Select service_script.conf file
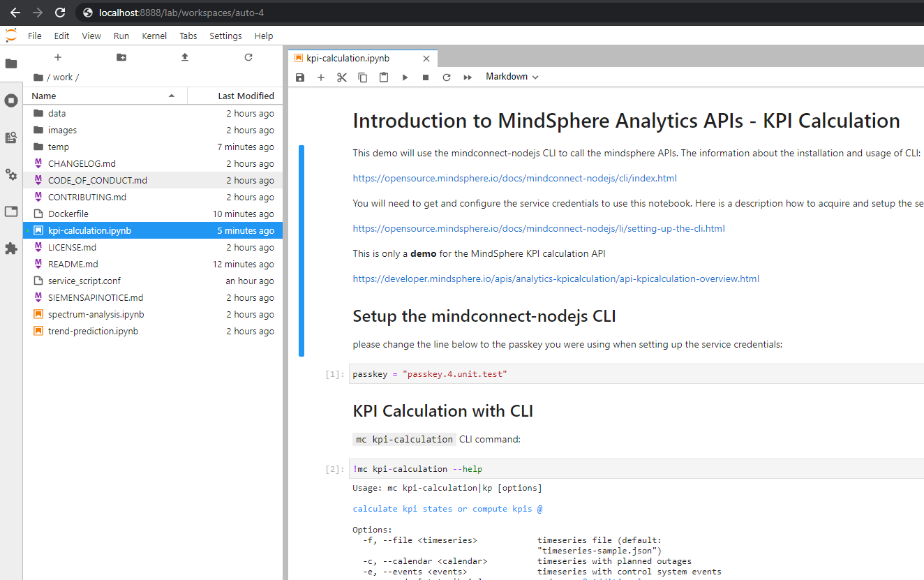924x580 pixels. click(153, 281)
